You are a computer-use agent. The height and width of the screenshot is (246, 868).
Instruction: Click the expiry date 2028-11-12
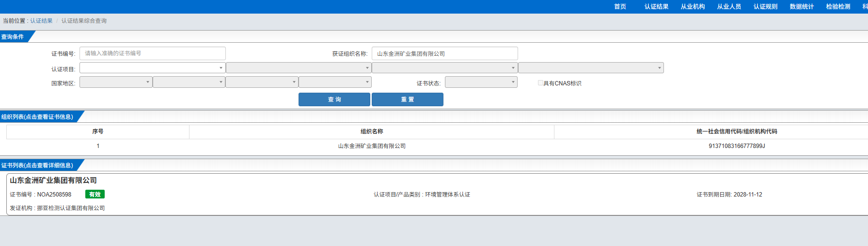[748, 195]
